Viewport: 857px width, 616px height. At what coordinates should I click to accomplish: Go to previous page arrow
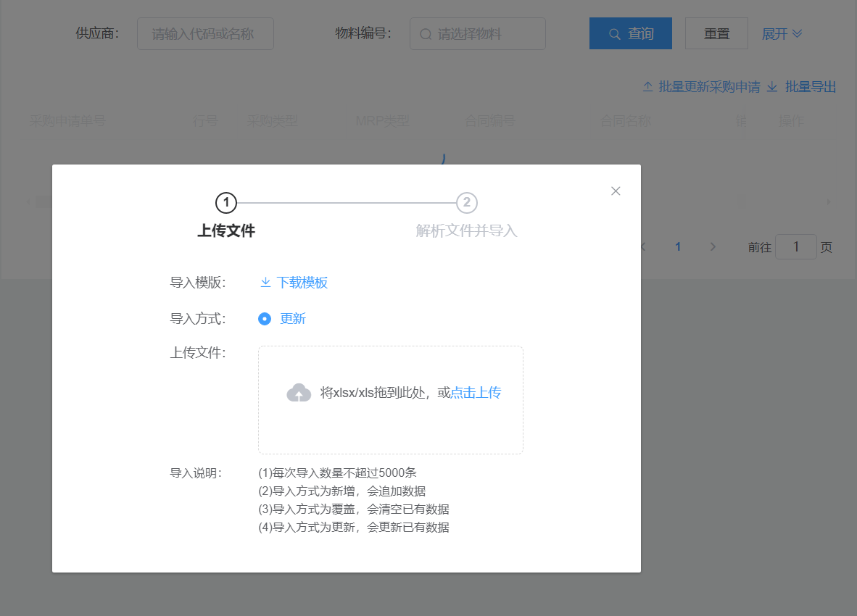[642, 247]
